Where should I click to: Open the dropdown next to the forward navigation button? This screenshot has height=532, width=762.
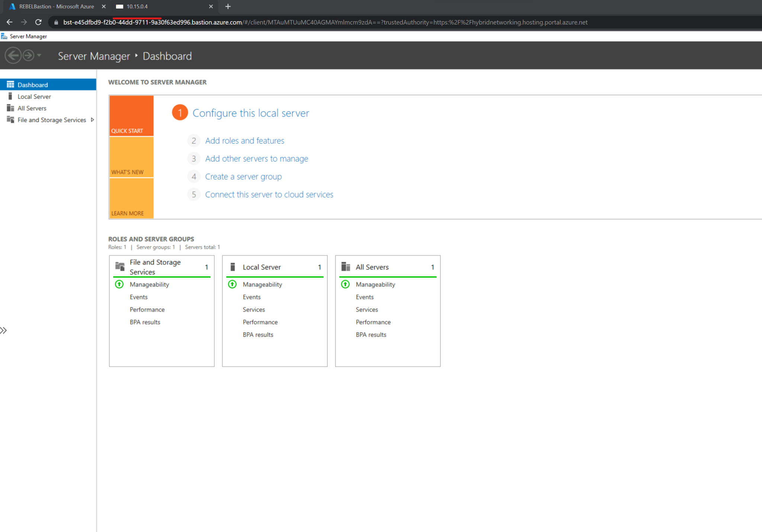tap(38, 55)
